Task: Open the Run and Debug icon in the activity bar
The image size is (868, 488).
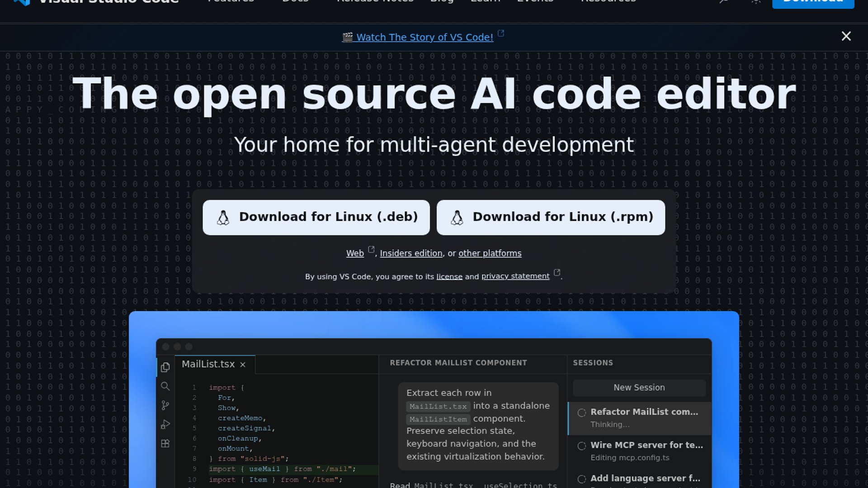Action: (x=165, y=424)
